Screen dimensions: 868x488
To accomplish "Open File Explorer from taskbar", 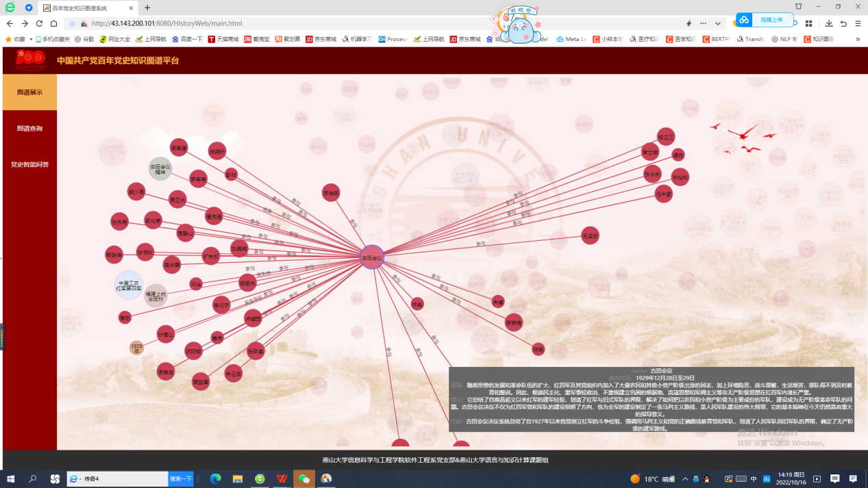I will (x=237, y=479).
